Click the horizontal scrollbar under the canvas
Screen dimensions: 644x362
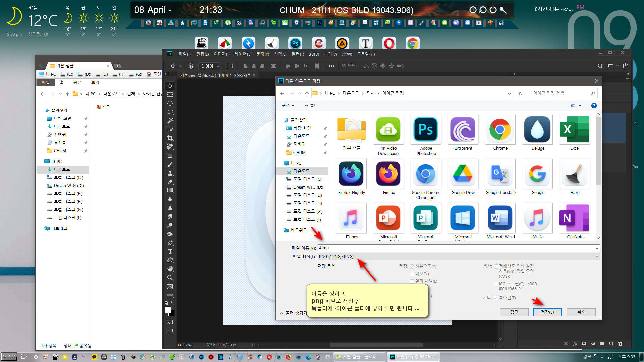(x=376, y=345)
